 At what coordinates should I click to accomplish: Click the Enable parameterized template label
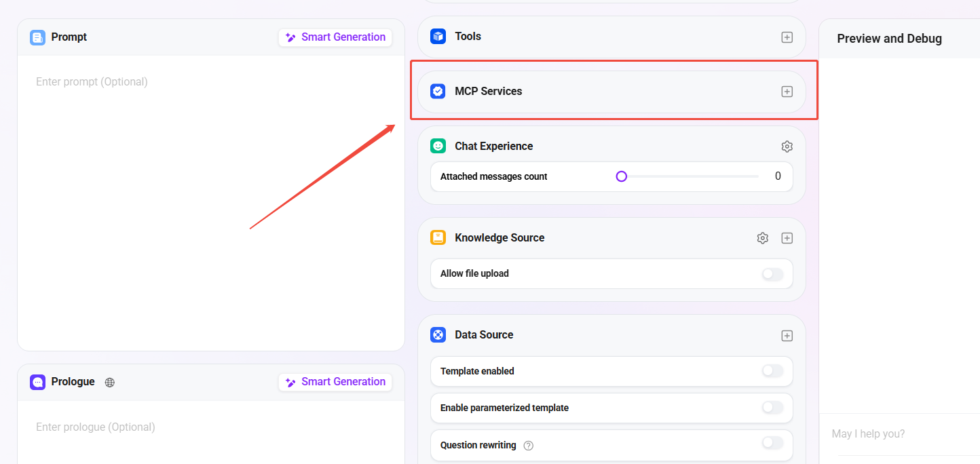[x=504, y=408]
